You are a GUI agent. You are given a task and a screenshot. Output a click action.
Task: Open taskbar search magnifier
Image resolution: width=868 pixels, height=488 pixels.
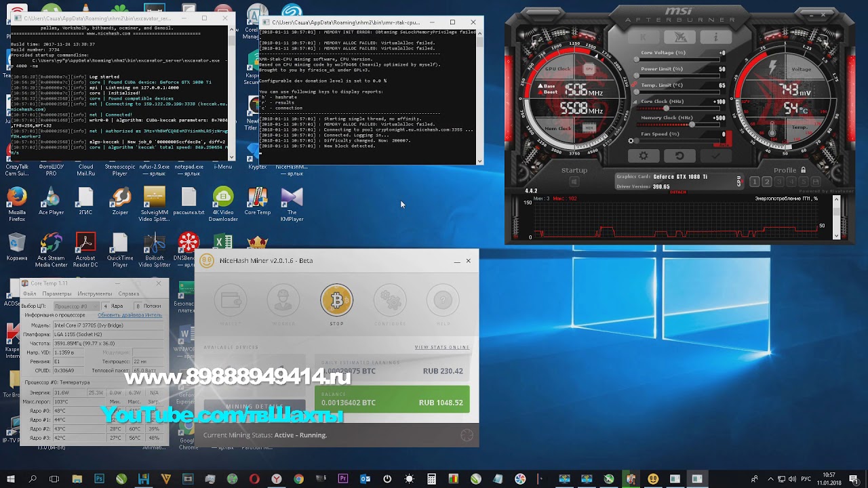[33, 479]
